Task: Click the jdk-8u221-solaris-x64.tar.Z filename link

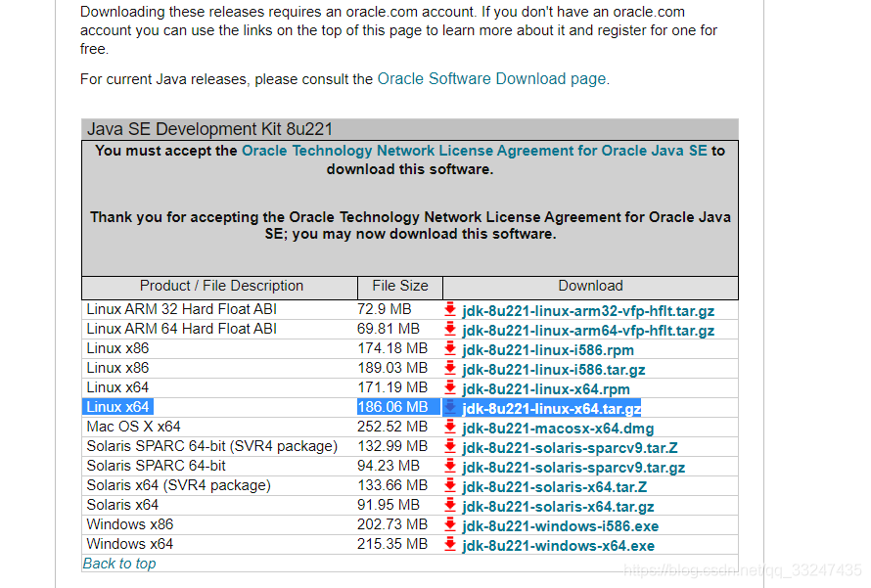Action: tap(554, 487)
